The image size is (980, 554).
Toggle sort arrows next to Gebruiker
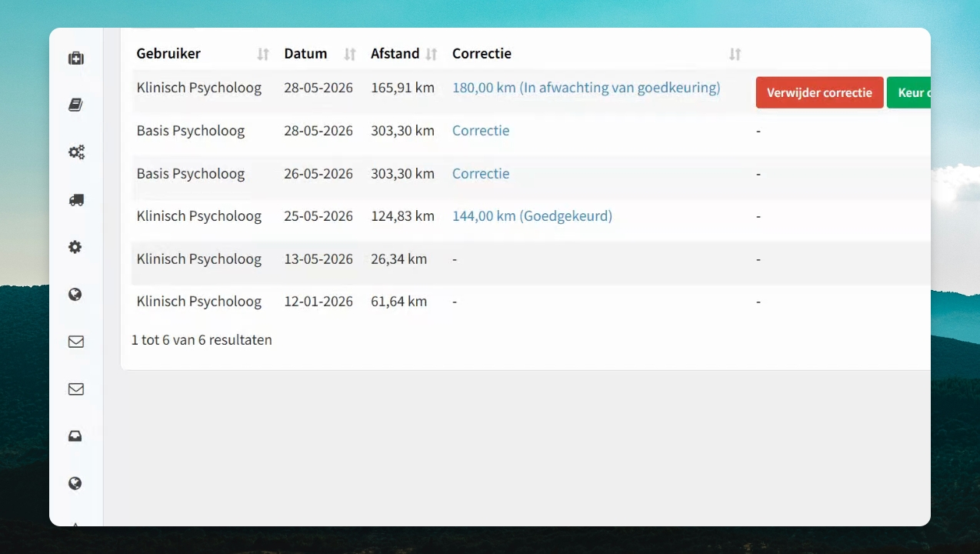(263, 54)
